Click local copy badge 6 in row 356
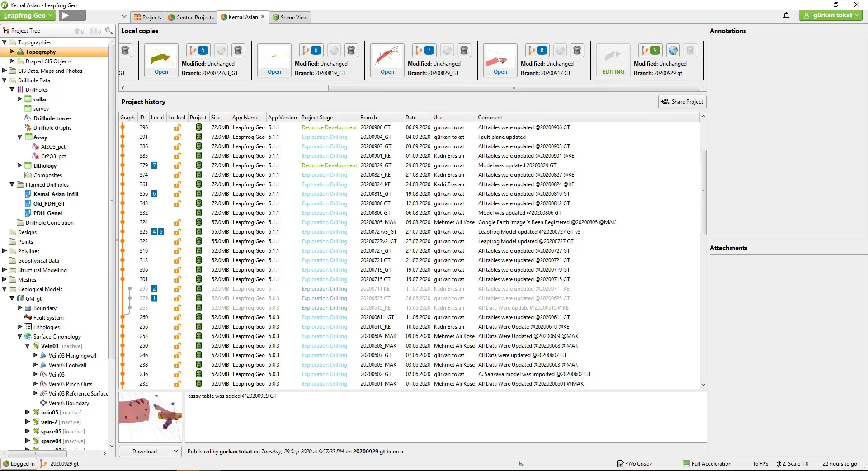 (154, 194)
